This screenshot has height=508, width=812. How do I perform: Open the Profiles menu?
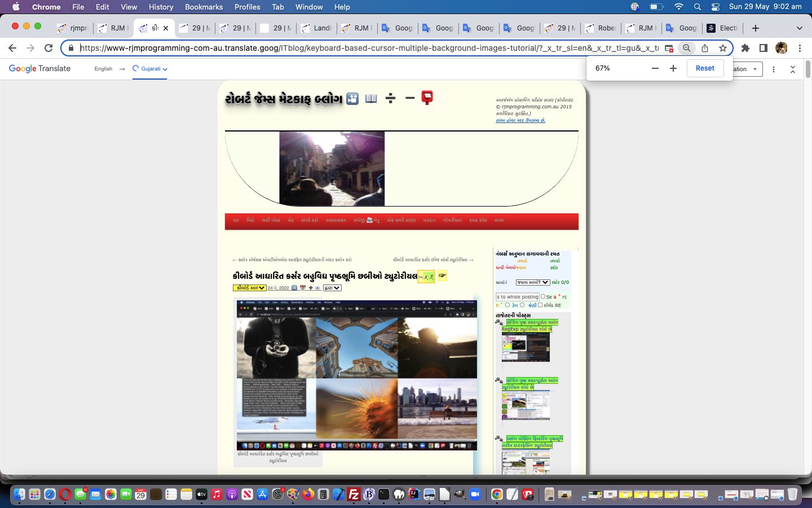247,7
